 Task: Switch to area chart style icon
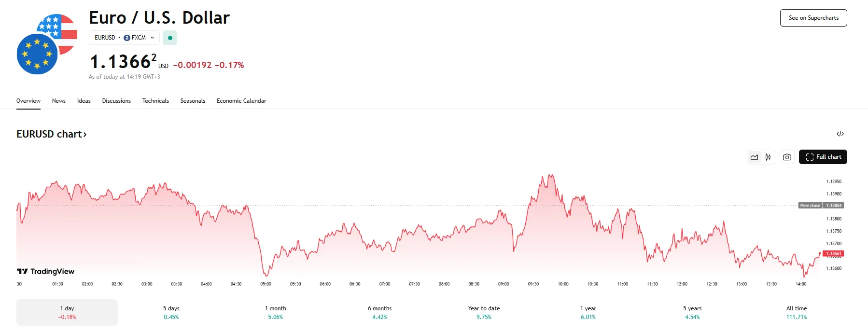pos(754,157)
